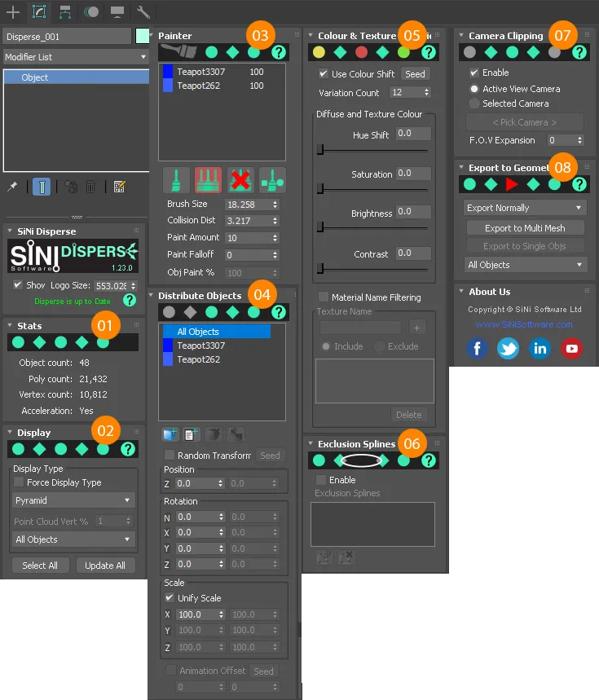Uncheck the Show logo checkbox
Image resolution: width=599 pixels, height=700 pixels.
(x=18, y=285)
